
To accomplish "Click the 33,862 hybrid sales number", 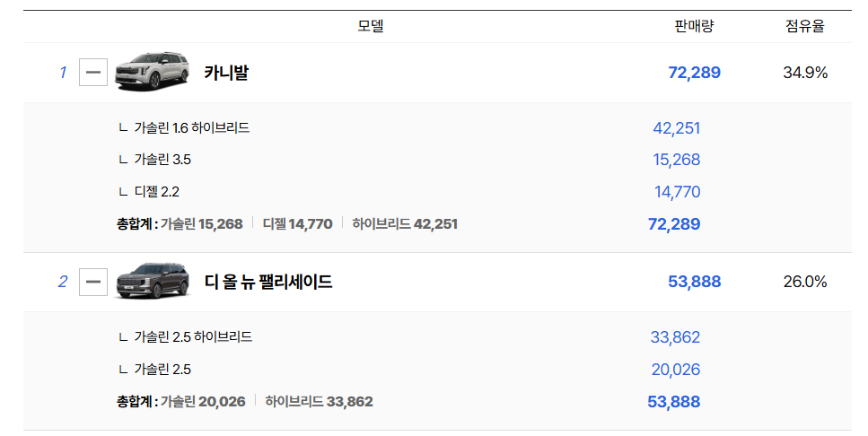I will pos(675,337).
